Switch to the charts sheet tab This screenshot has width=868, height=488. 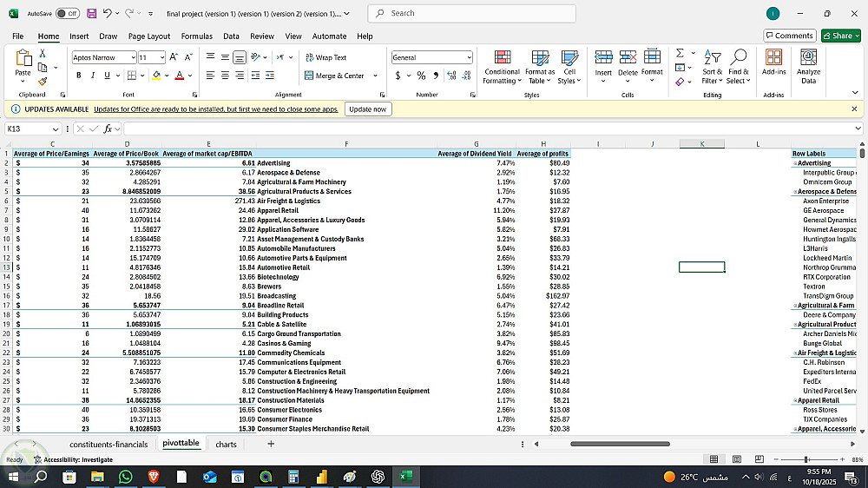(x=226, y=444)
